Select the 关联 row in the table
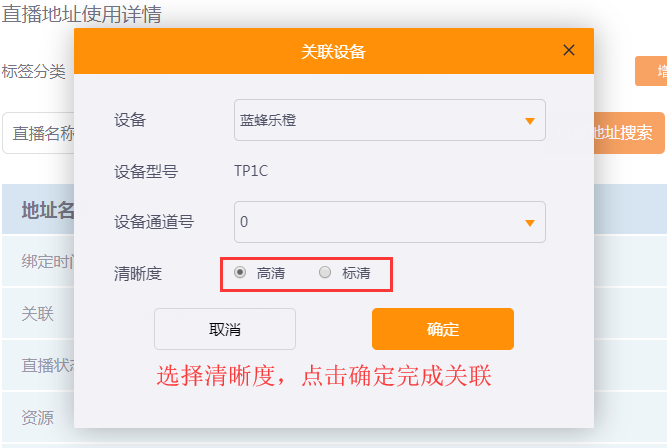 click(38, 314)
